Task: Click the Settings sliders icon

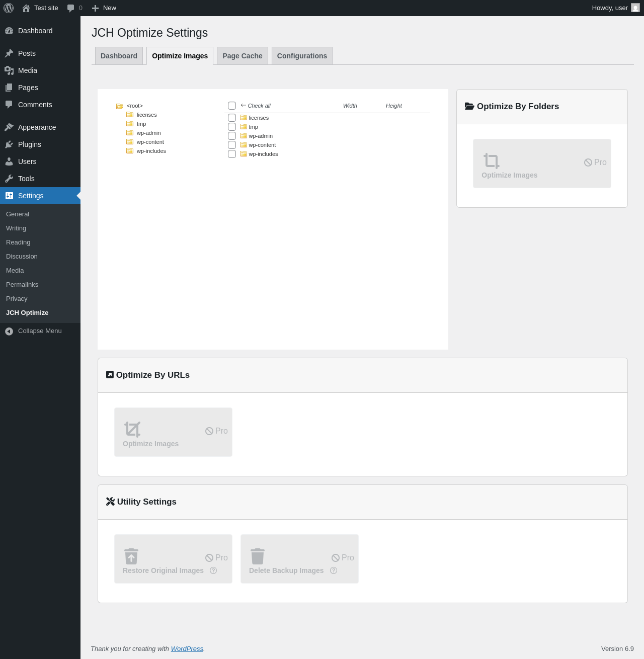Action: pyautogui.click(x=9, y=196)
